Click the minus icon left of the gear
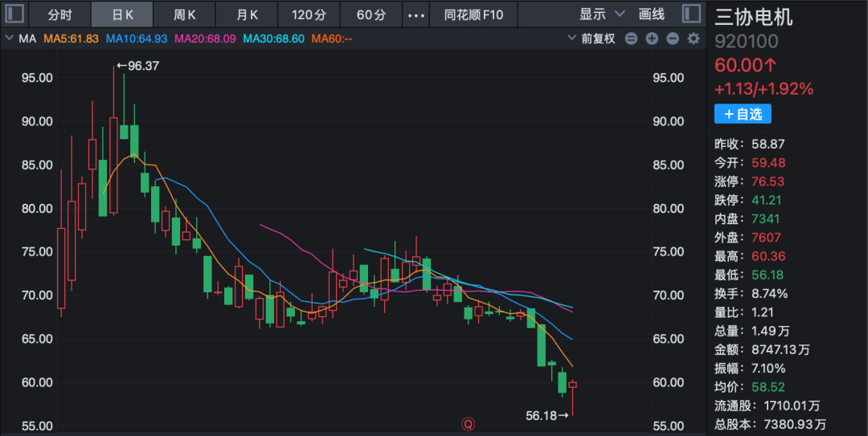Viewport: 868px width, 436px height. 673,39
